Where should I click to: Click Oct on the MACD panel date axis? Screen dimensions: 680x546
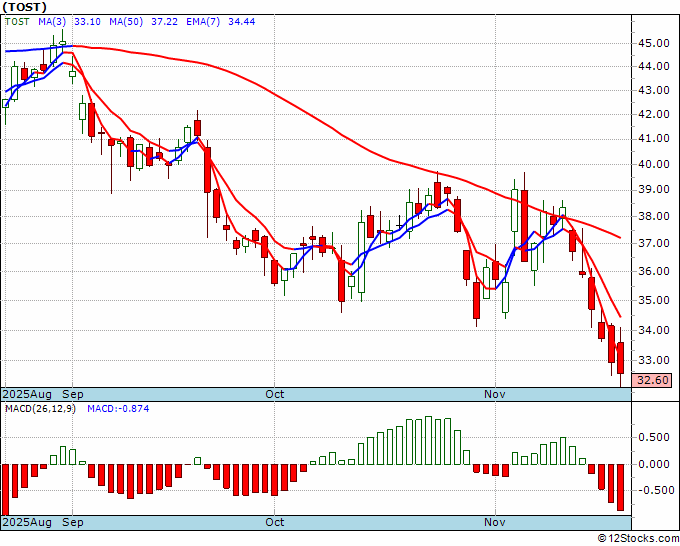click(275, 522)
